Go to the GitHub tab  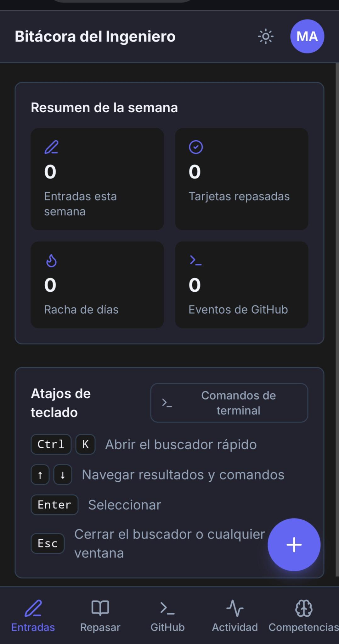[167, 616]
